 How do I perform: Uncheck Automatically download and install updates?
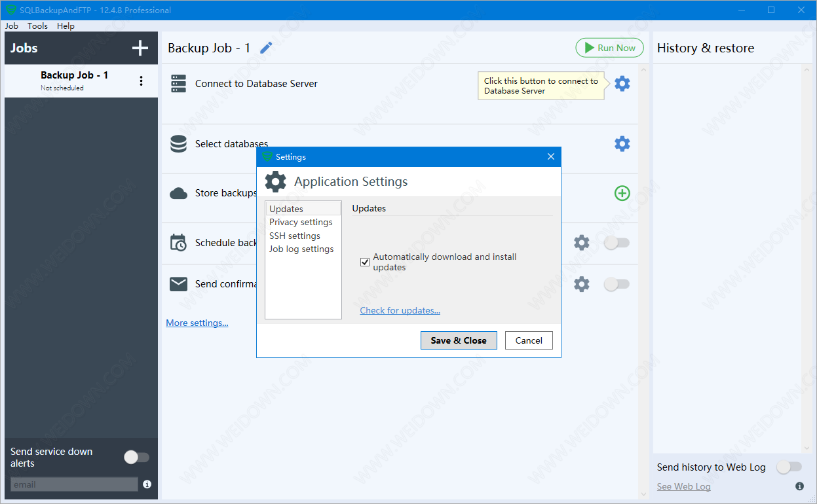tap(365, 262)
